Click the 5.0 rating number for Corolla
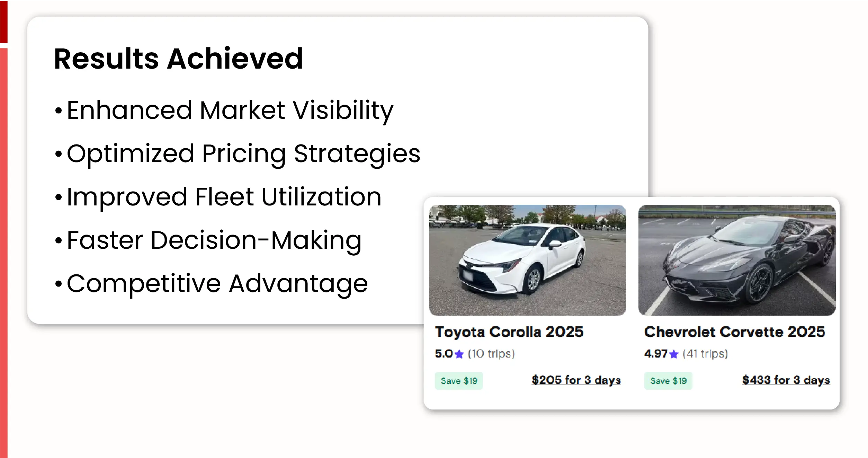868x458 pixels. coord(444,354)
